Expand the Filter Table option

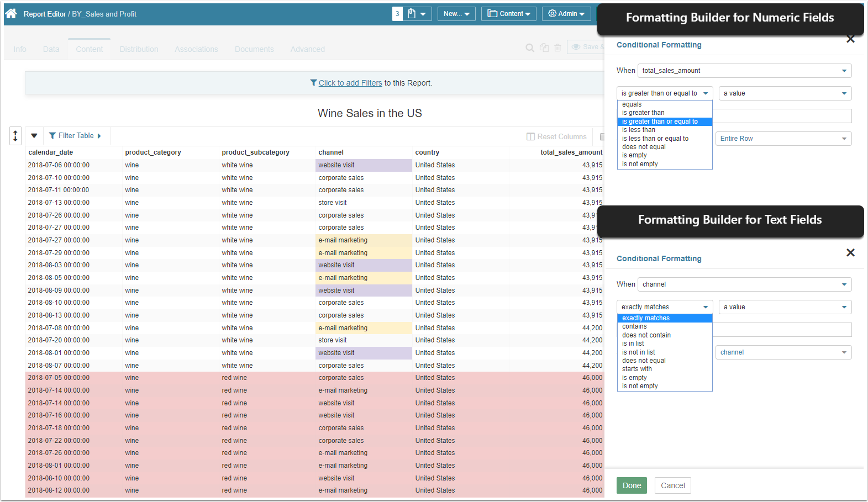tap(75, 136)
